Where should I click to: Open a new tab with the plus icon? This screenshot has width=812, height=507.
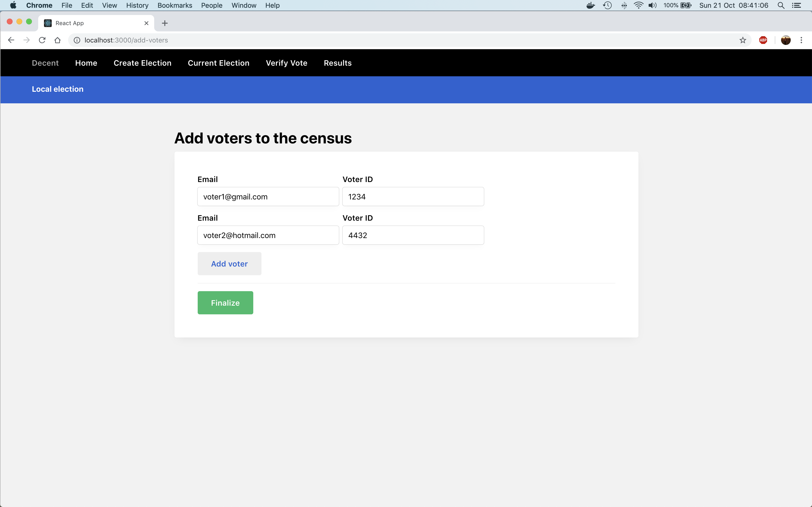164,23
